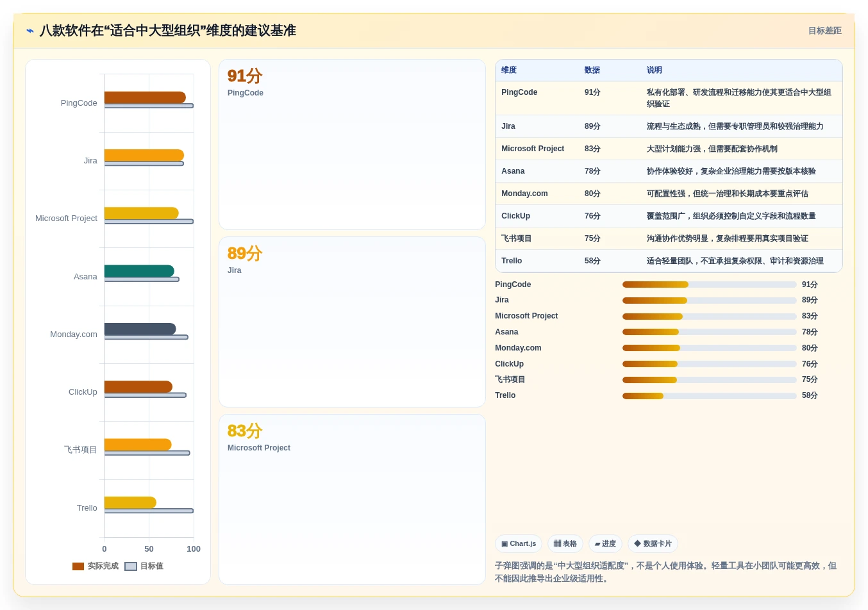
Task: Toggle the 目标值 legend entry
Action: pyautogui.click(x=144, y=566)
